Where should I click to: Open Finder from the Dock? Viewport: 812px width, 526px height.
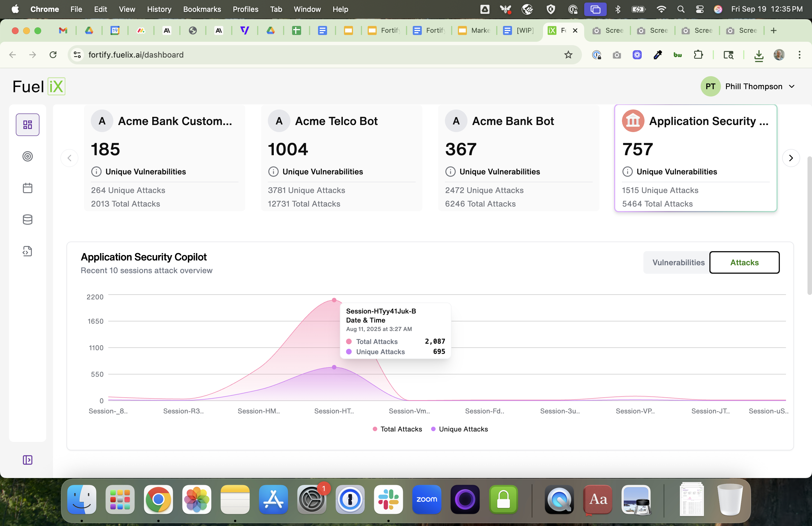(81, 499)
